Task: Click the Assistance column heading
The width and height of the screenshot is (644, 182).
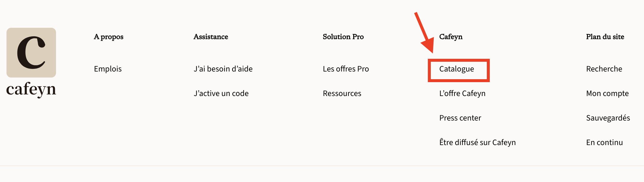Action: pos(211,37)
